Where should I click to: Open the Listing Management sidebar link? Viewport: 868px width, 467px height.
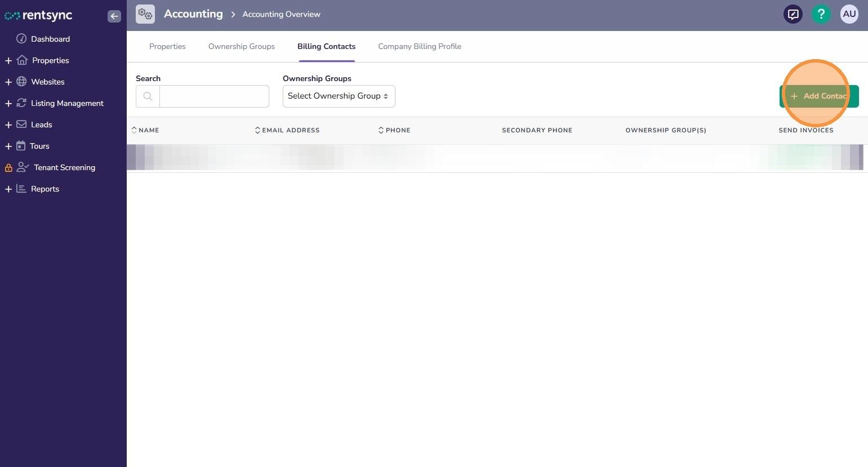coord(67,103)
